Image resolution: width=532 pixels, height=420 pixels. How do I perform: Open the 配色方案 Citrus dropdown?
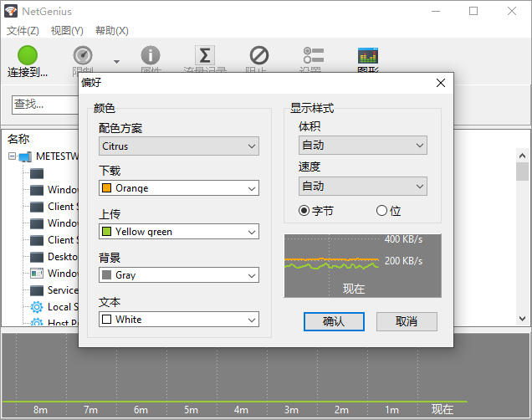click(x=179, y=146)
